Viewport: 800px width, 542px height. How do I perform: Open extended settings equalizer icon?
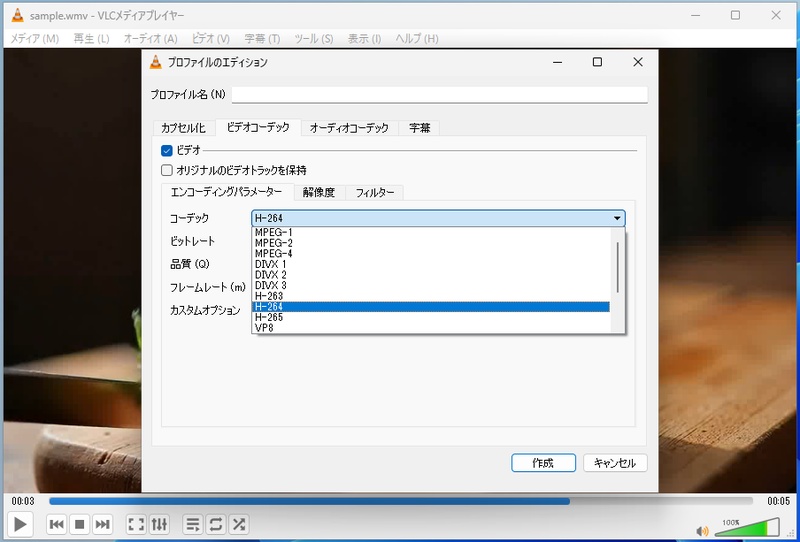pyautogui.click(x=159, y=524)
